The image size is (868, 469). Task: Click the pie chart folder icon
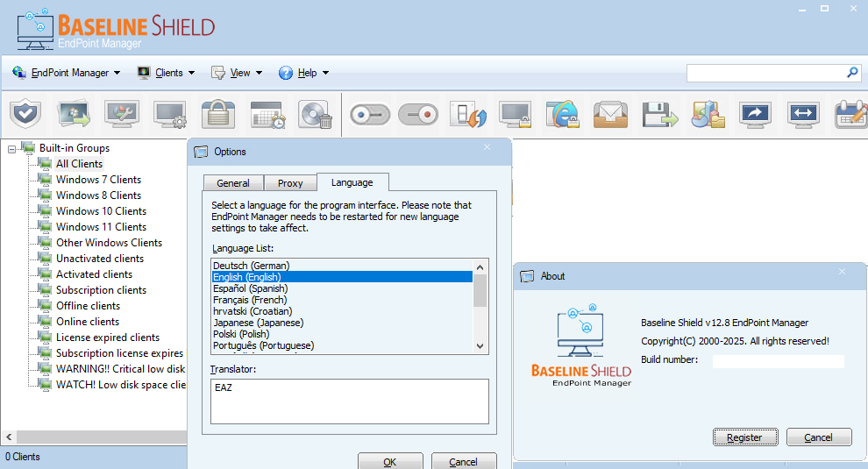pos(708,115)
